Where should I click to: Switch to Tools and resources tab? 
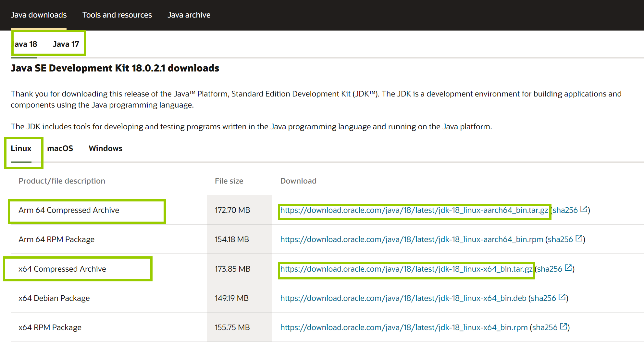click(x=117, y=15)
